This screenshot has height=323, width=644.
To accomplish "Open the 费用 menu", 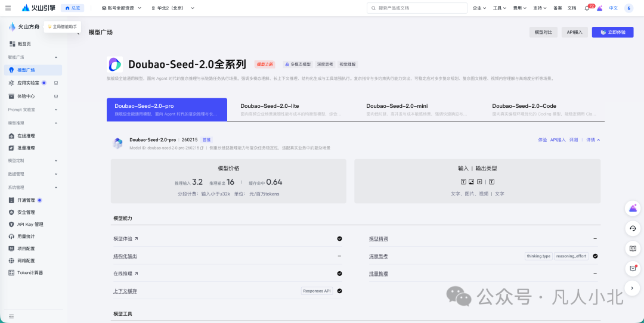I will [x=519, y=8].
